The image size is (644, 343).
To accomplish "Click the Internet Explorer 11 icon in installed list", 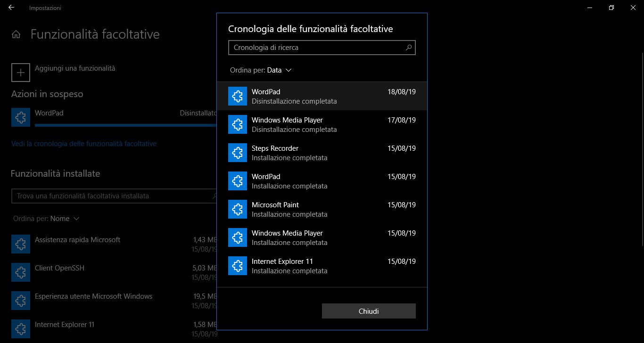I will point(21,329).
